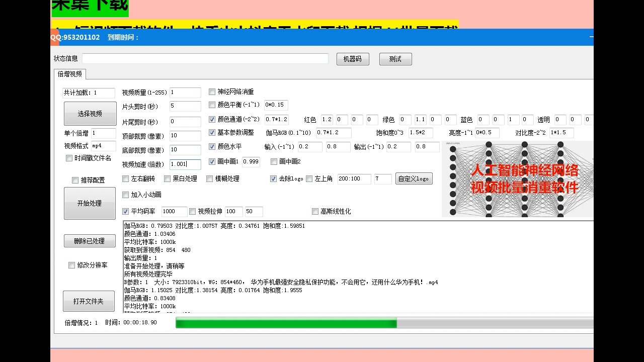Click 底部裁剪 input field
Image resolution: width=644 pixels, height=362 pixels.
point(185,150)
